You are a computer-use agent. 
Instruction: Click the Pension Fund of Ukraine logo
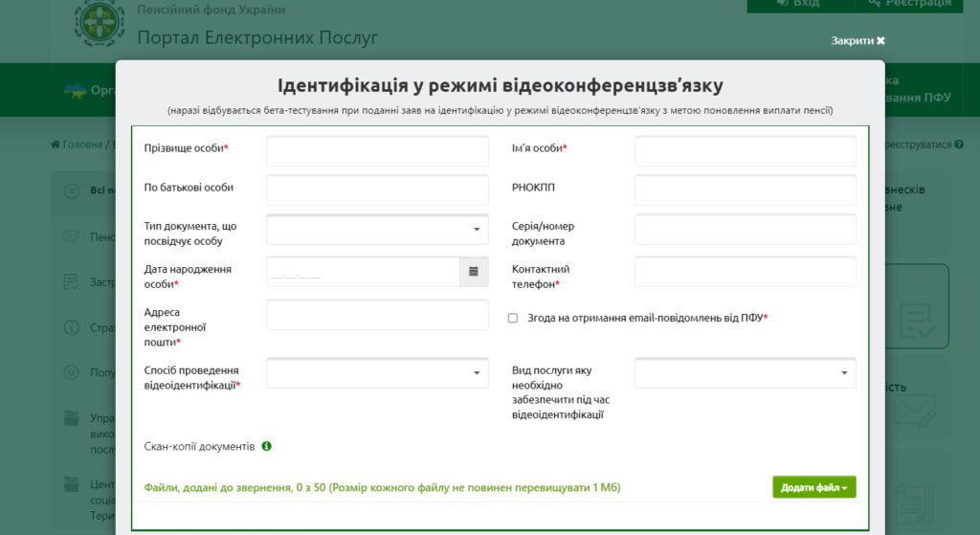coord(100,22)
